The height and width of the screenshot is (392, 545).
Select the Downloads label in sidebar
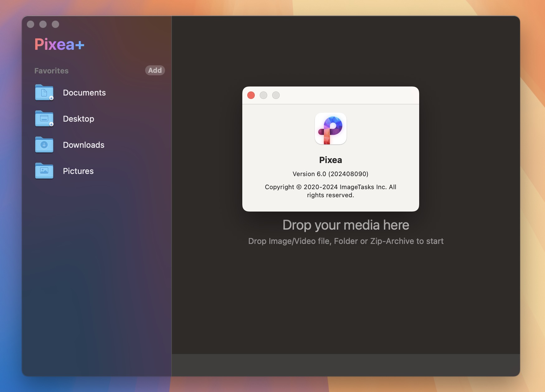coord(83,145)
